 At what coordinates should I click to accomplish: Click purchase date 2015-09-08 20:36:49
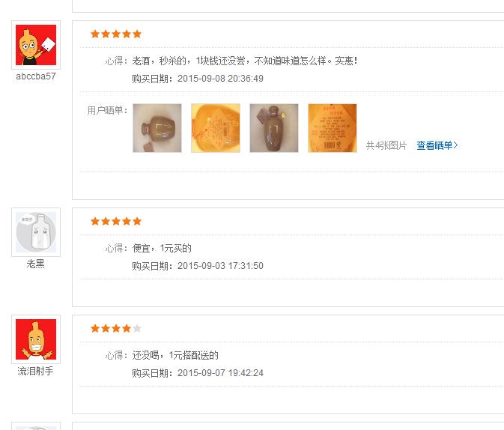point(220,79)
